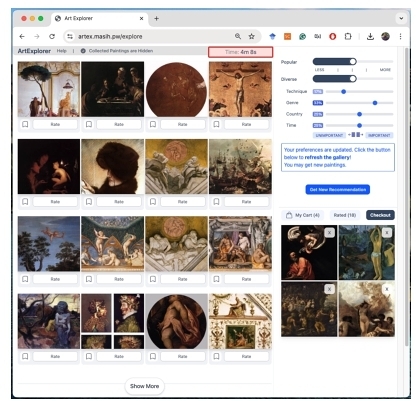Viewport: 416px width, 401px height.
Task: Click the zoom magnifier in address bar
Action: [238, 36]
